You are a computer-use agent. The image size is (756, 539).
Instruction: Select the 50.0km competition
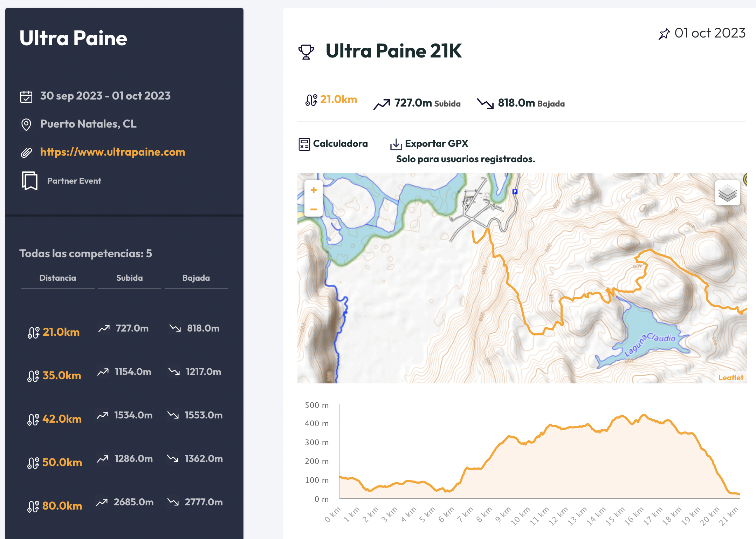tap(62, 462)
